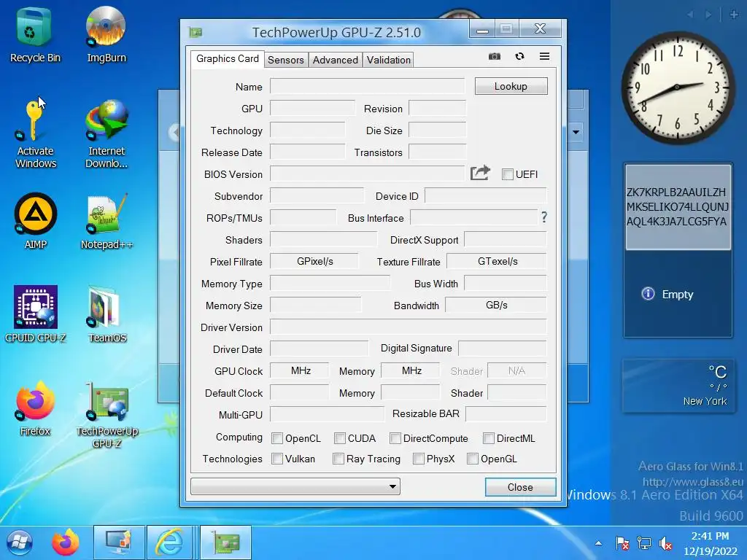Select the Notepad++ desktop icon

tap(107, 221)
